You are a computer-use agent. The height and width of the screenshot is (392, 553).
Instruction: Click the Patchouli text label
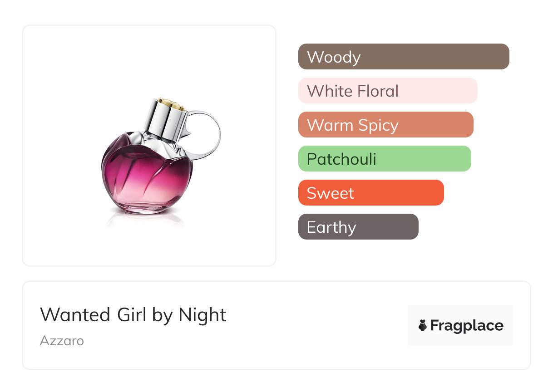341,159
